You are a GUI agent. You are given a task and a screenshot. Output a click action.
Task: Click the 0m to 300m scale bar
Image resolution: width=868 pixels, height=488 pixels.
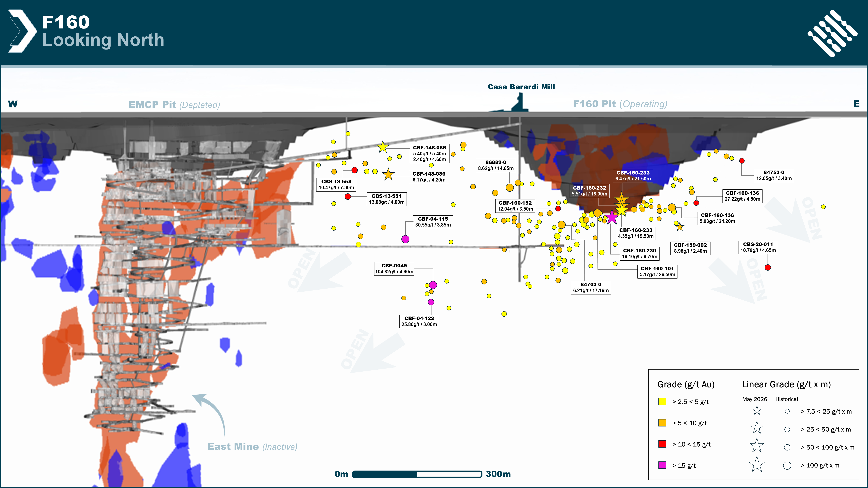417,474
